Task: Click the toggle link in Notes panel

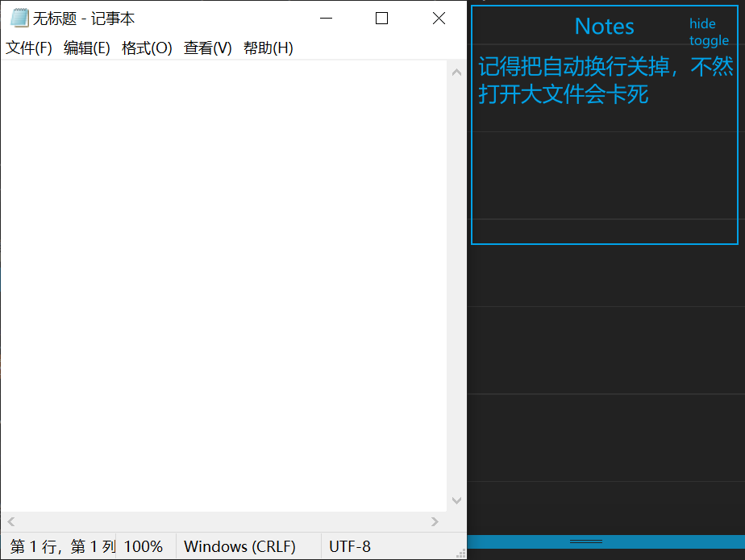Action: click(709, 41)
